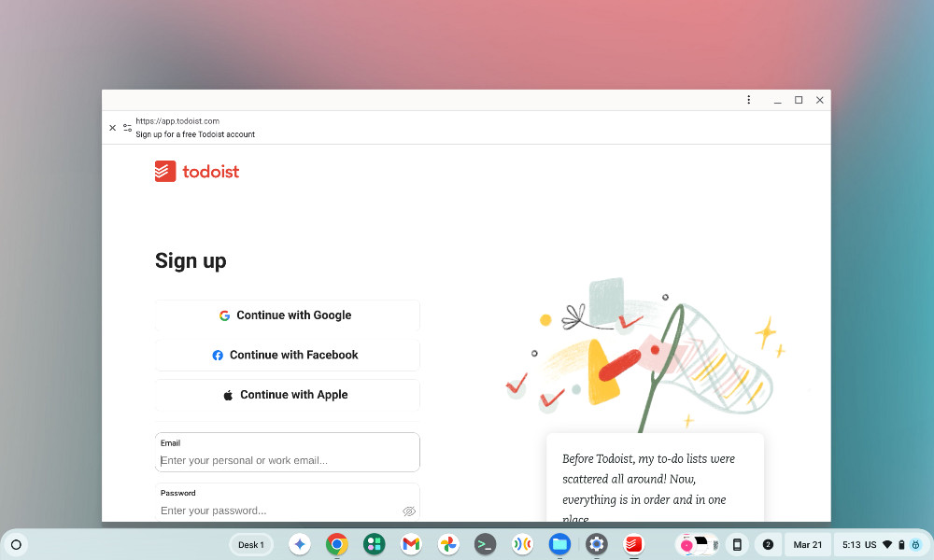This screenshot has width=934, height=560.
Task: Open the Desk 1 switcher
Action: point(250,544)
